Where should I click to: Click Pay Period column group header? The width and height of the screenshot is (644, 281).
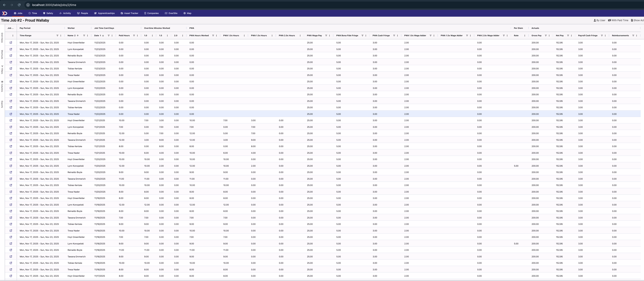pyautogui.click(x=25, y=28)
